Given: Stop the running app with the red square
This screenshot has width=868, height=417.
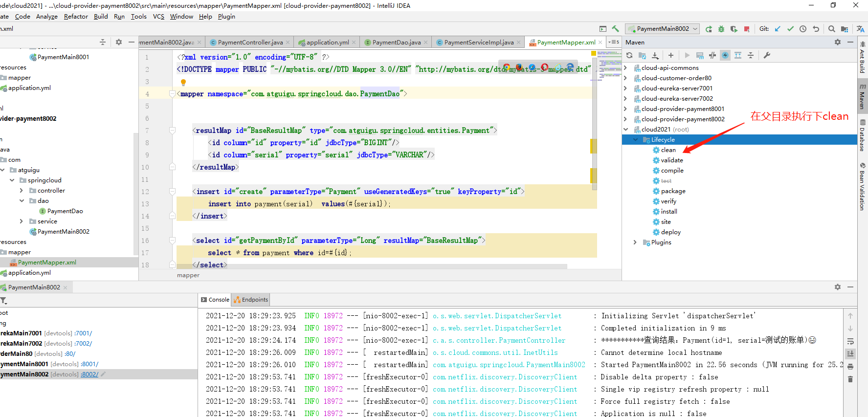Looking at the screenshot, I should point(747,29).
